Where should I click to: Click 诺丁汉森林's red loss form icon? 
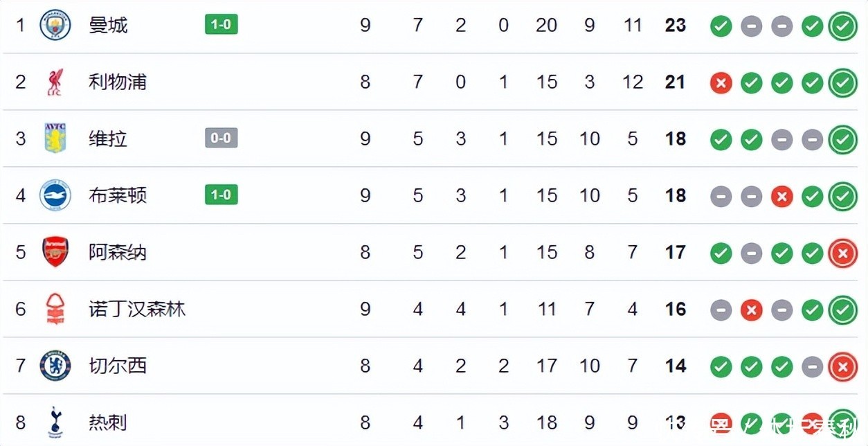[x=751, y=310]
